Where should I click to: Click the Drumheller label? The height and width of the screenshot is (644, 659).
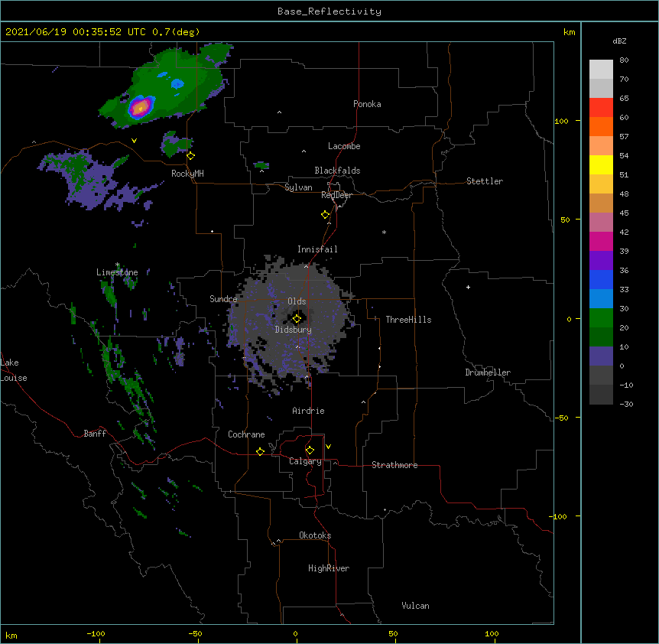tap(488, 372)
